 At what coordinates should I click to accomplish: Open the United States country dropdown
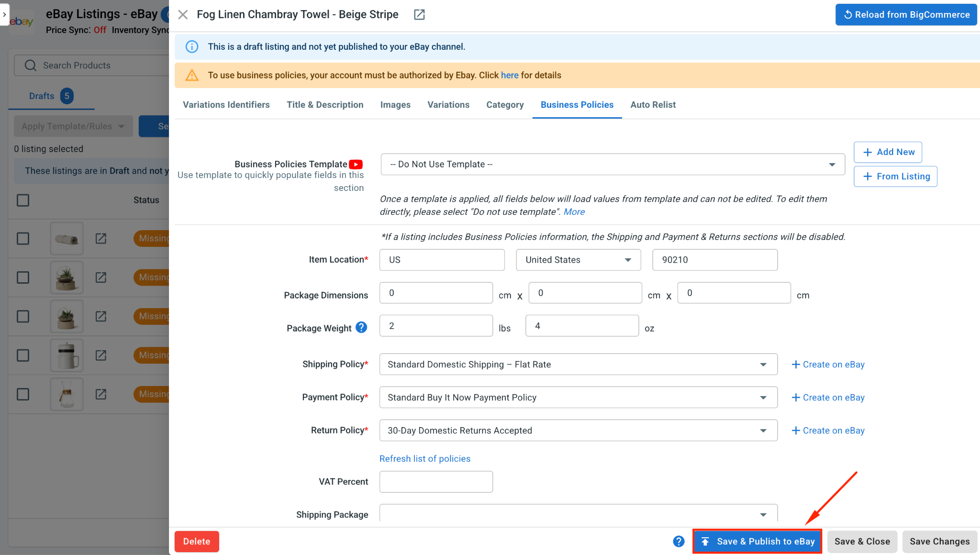[x=578, y=260]
